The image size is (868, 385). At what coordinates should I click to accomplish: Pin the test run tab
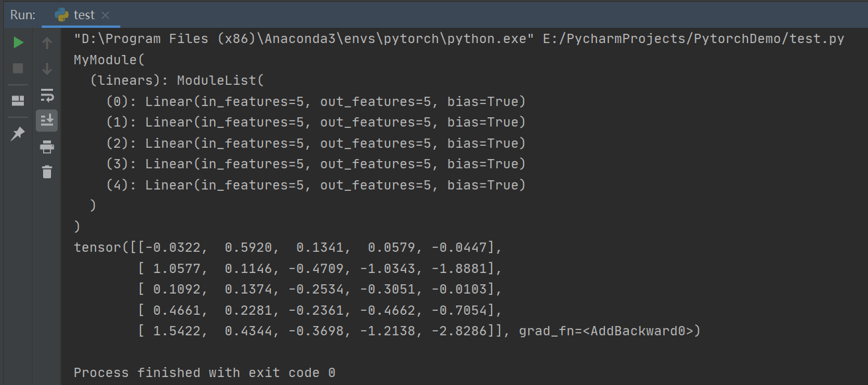pyautogui.click(x=18, y=133)
